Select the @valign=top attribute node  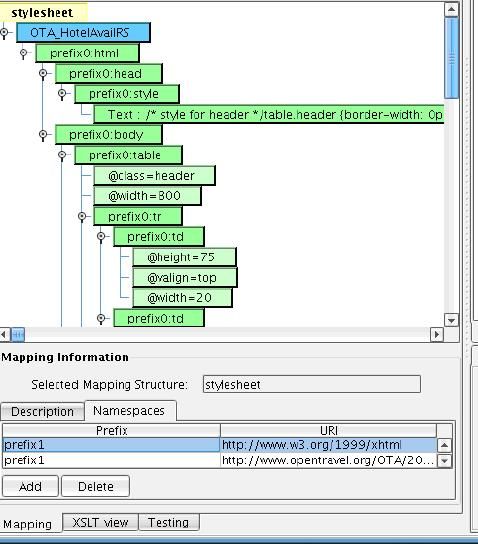[185, 278]
